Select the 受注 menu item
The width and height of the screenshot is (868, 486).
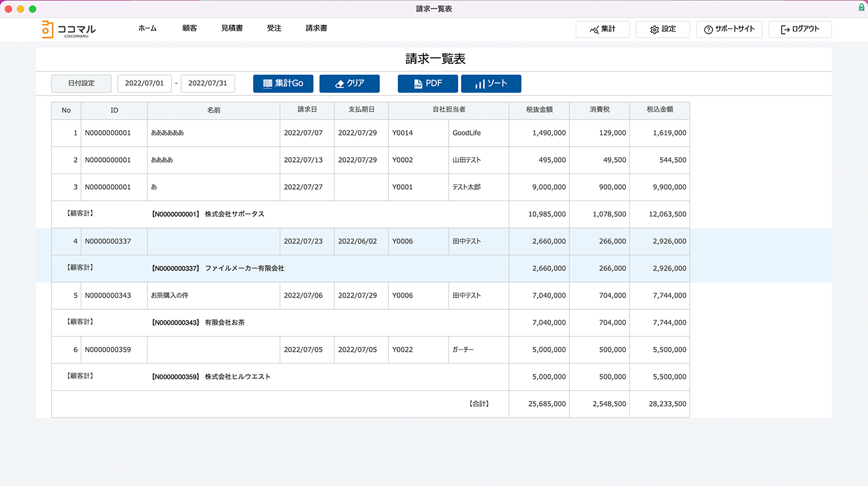274,28
